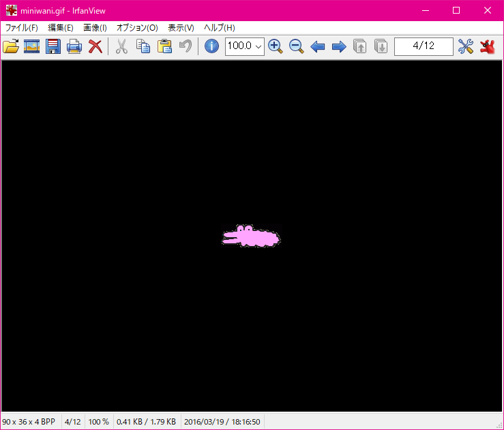Go to previous page icon
This screenshot has height=430, width=504.
coord(360,46)
